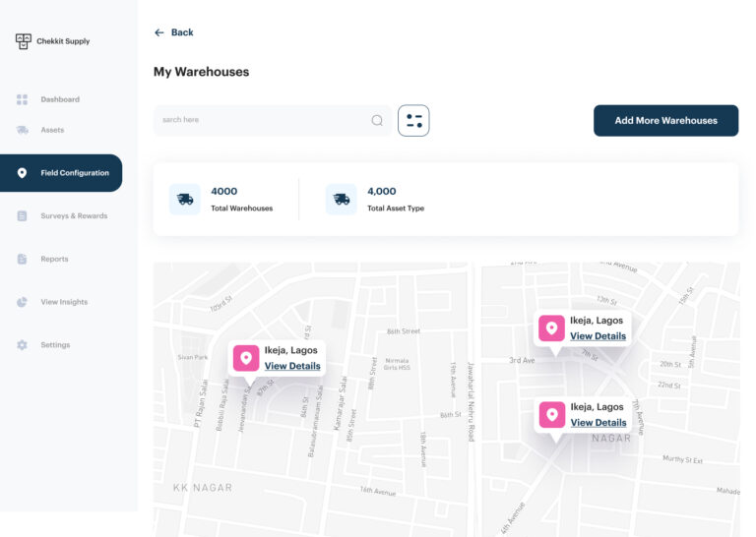Go to View Insights in sidebar
This screenshot has width=756, height=537.
(64, 302)
